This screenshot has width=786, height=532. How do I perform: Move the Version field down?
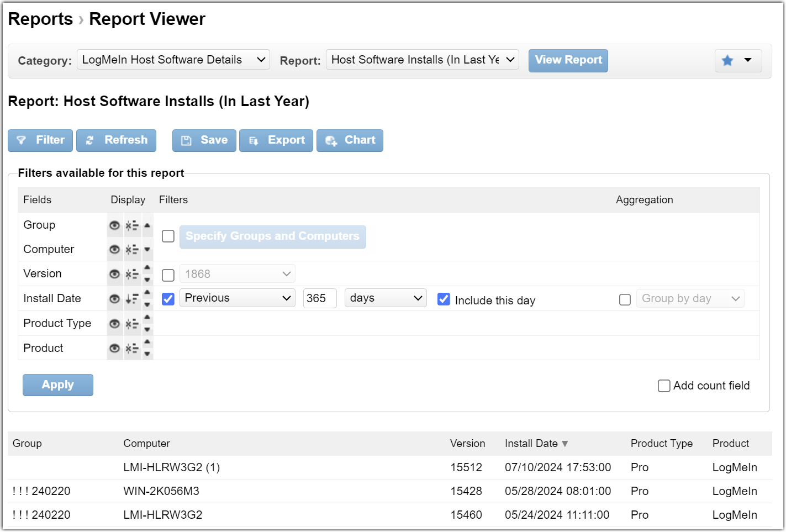tap(147, 280)
